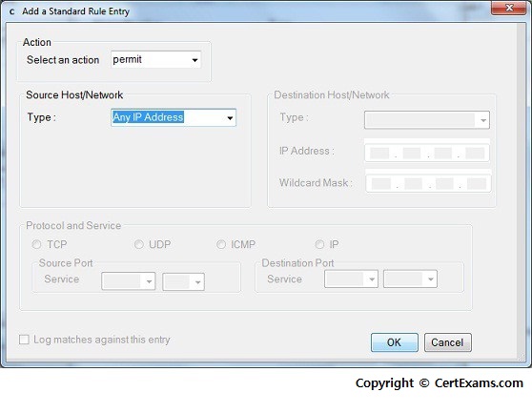Enable Log matches against this entry
The height and width of the screenshot is (413, 532).
coord(24,340)
